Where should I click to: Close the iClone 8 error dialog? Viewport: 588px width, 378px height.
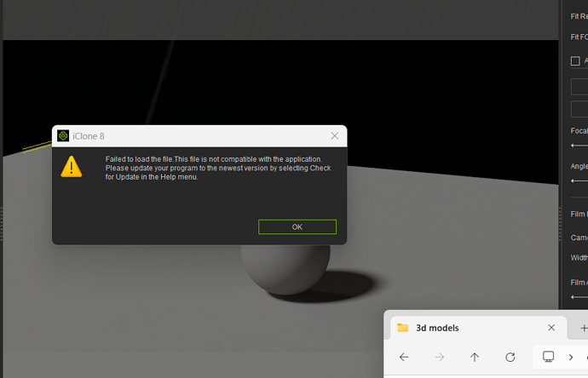tap(335, 135)
